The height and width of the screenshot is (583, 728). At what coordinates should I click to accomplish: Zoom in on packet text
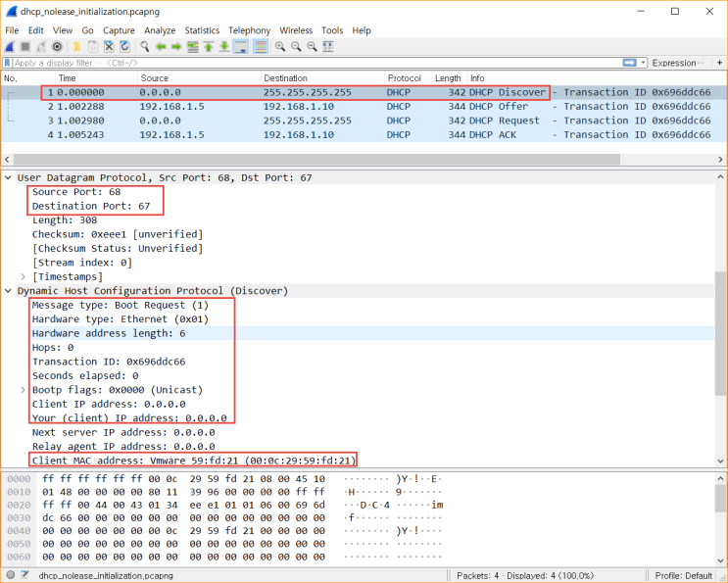(x=280, y=46)
